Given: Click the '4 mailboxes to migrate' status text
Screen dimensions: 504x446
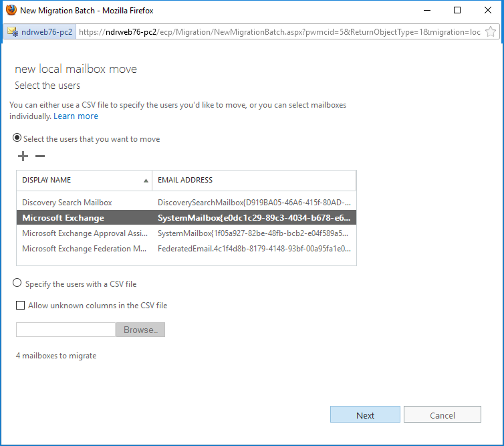Looking at the screenshot, I should coord(56,356).
